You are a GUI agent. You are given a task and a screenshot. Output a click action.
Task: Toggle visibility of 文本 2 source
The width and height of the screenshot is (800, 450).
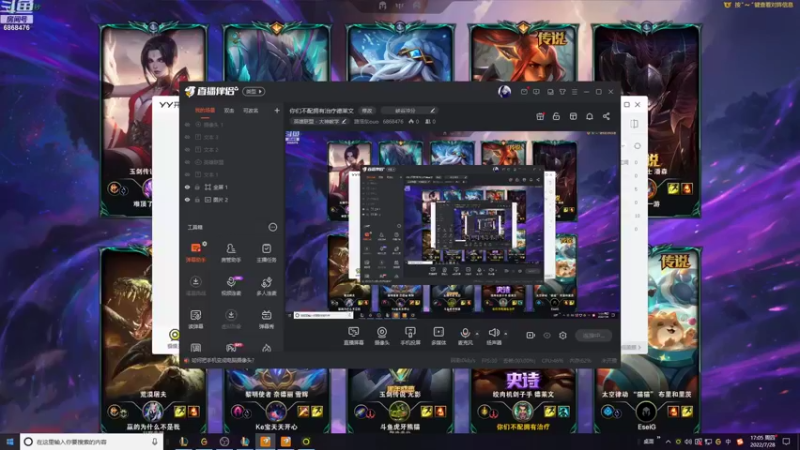click(x=187, y=149)
